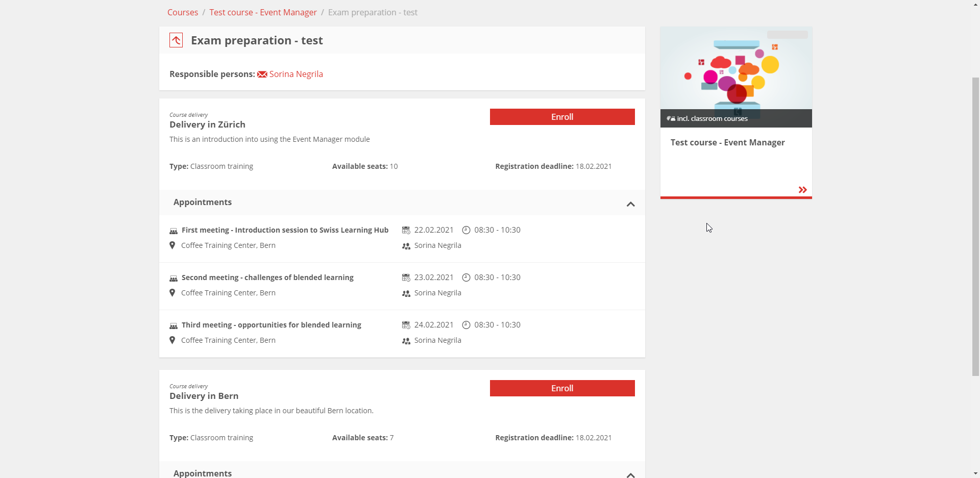
Task: Collapse the Zürich Appointments section
Action: click(630, 204)
